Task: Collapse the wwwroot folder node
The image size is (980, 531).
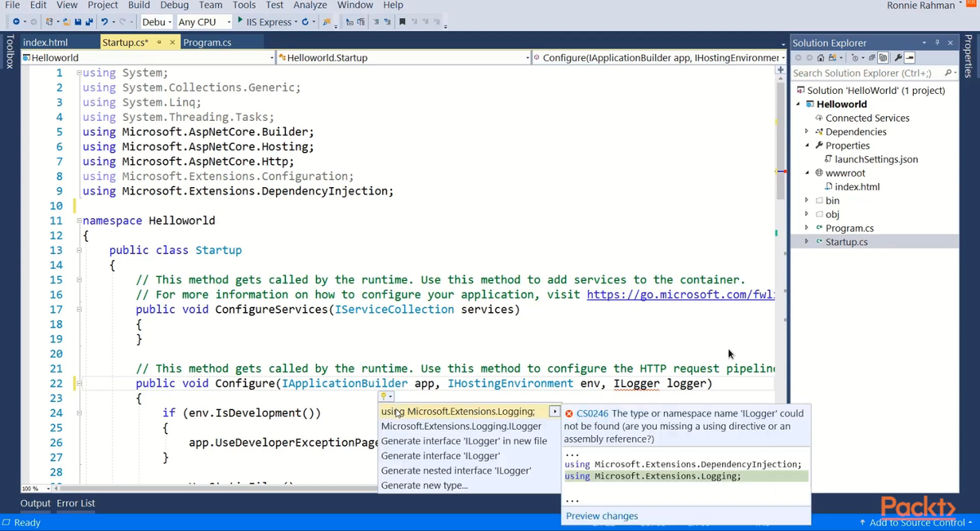Action: (807, 173)
